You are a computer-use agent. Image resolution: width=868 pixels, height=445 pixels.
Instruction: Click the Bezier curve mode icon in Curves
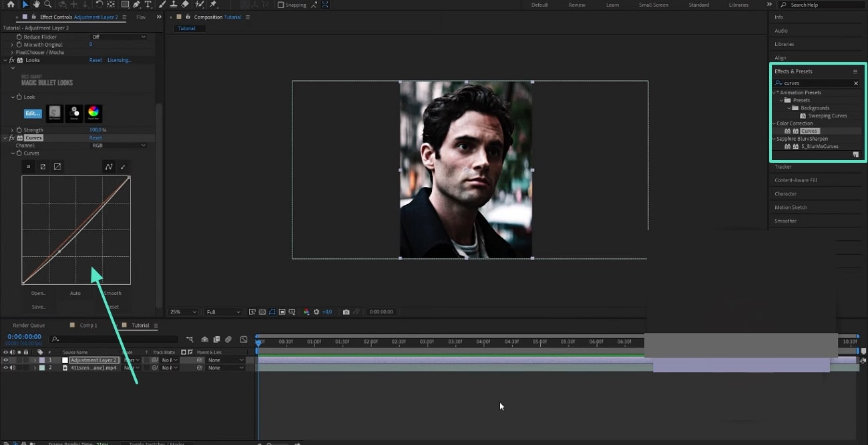tap(109, 167)
